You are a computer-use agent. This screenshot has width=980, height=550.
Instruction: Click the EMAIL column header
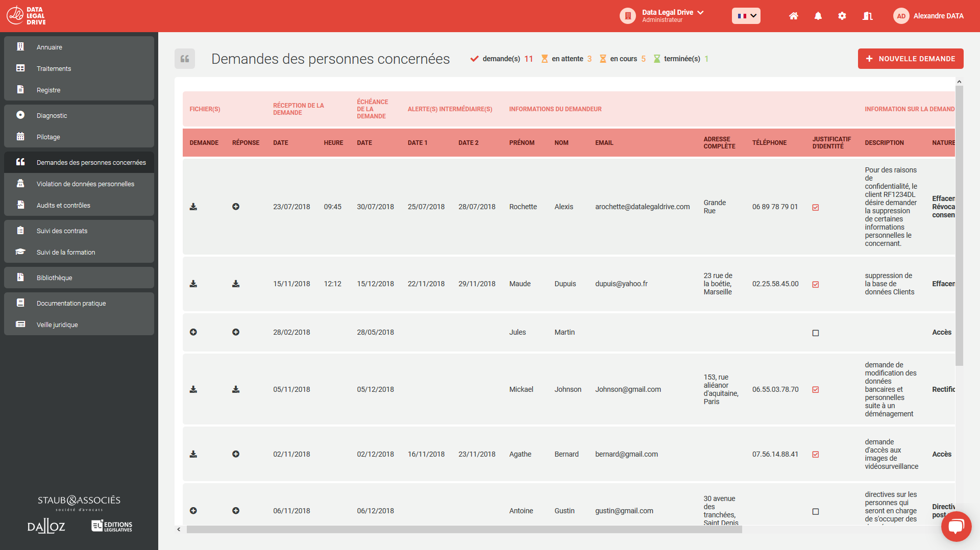tap(604, 143)
